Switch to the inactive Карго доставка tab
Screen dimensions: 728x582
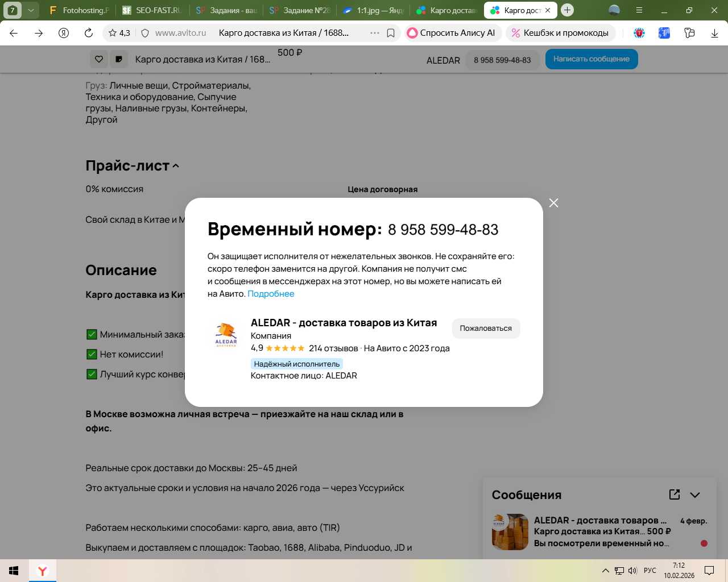point(446,10)
